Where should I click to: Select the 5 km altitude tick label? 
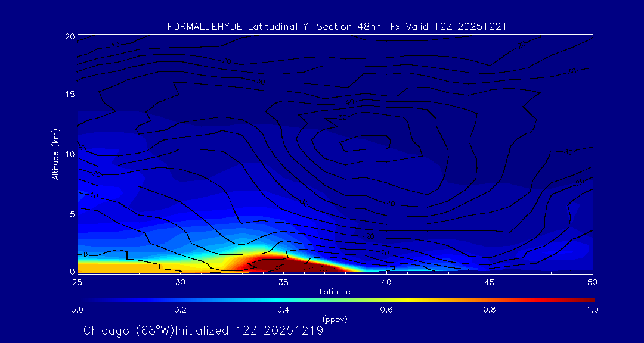(71, 213)
